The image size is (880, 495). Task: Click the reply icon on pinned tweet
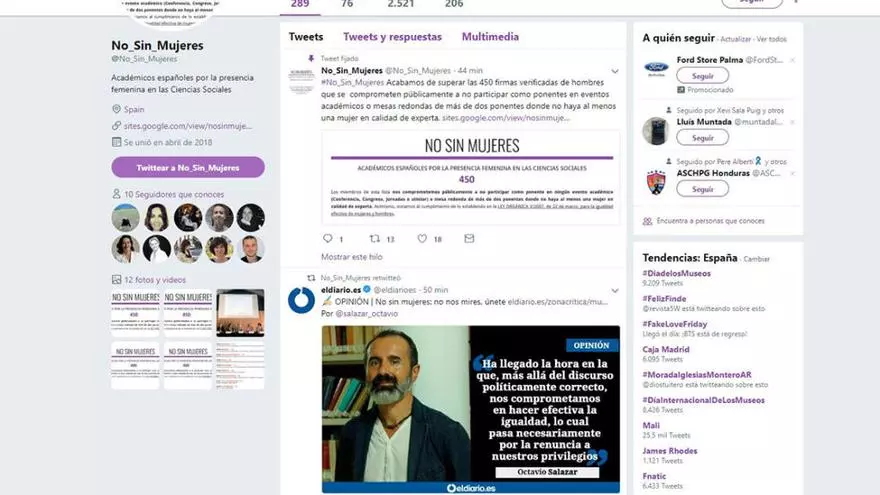tap(327, 239)
